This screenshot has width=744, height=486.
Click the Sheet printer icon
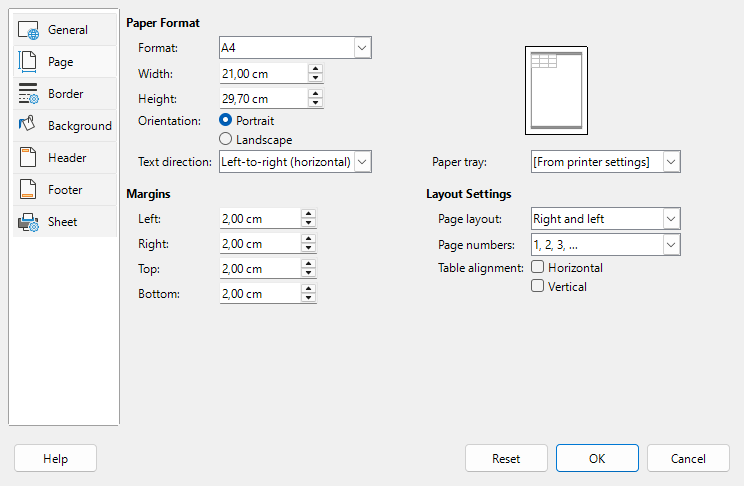28,222
